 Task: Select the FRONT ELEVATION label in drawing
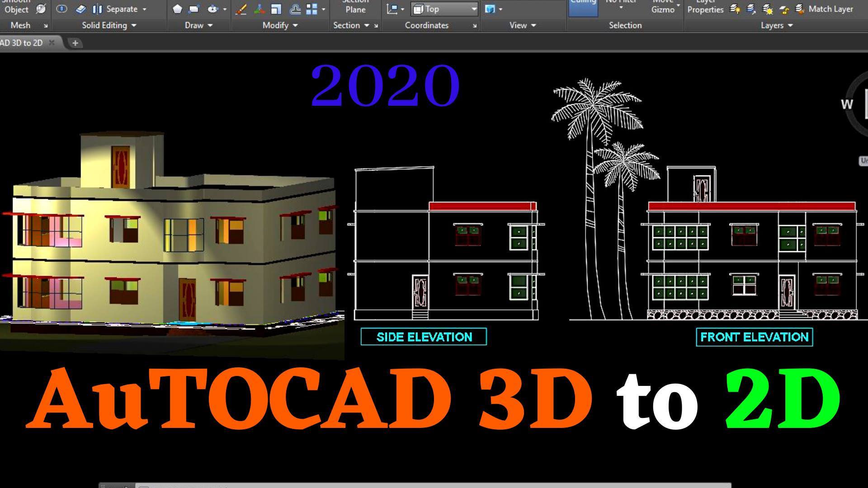754,337
